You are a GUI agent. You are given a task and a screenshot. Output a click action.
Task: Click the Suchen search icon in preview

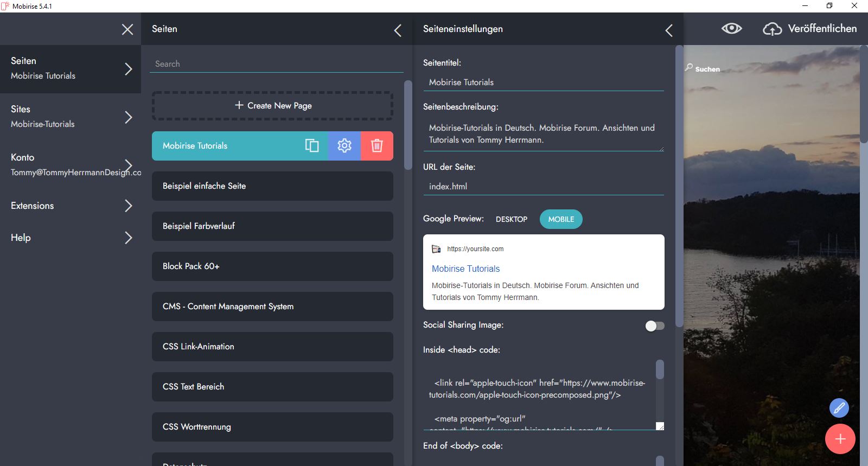tap(689, 68)
